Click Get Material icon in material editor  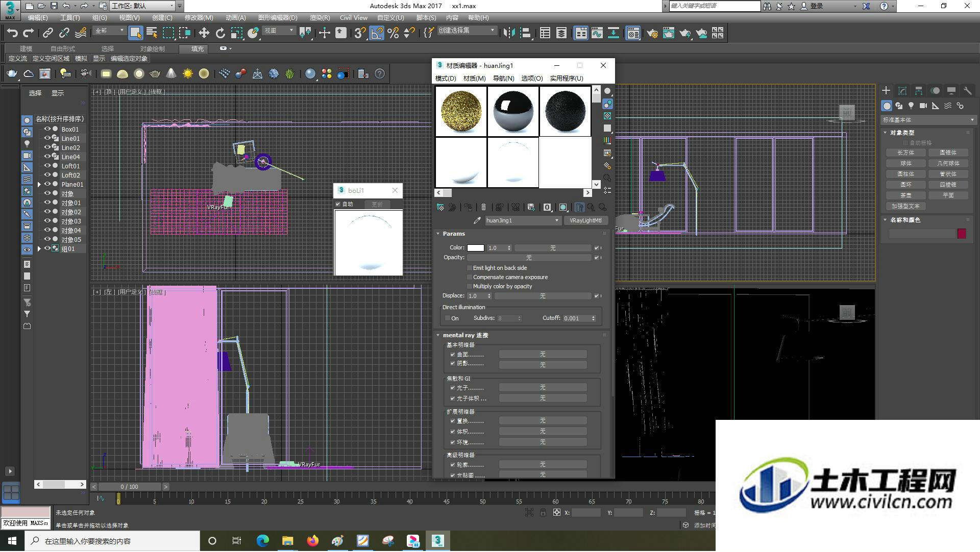[x=440, y=207]
